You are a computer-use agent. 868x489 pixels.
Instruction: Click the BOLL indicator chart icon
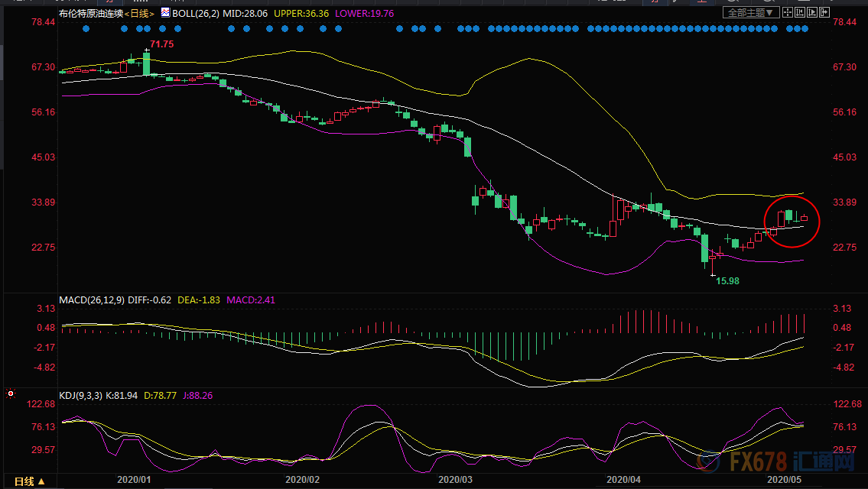point(165,12)
